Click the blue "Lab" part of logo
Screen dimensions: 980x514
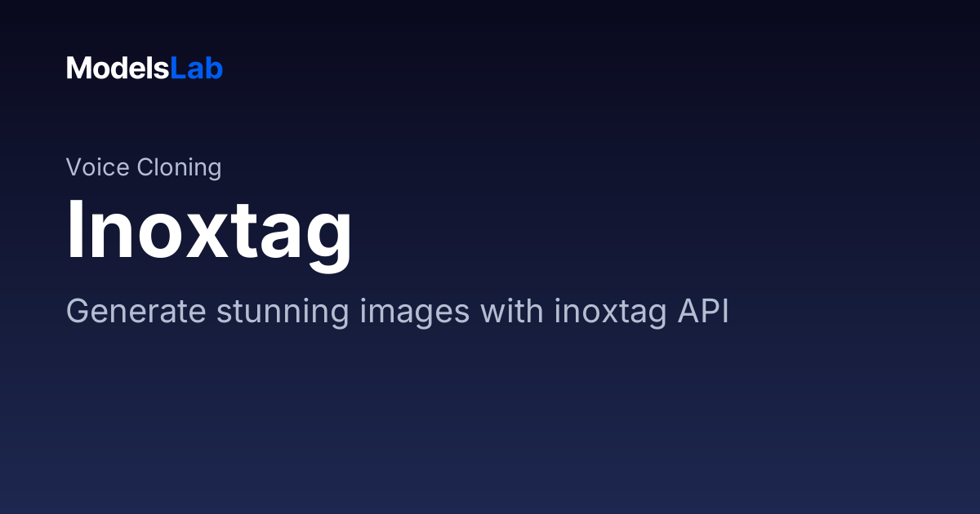(x=197, y=69)
